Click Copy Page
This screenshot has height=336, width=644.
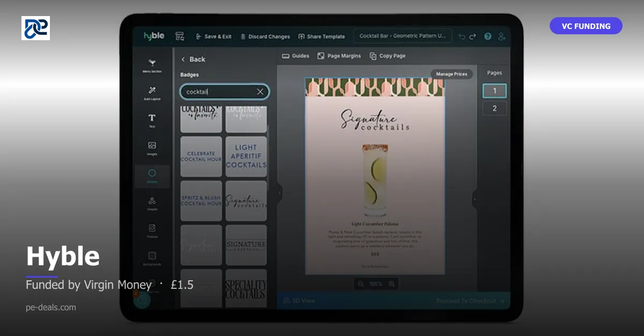coord(387,56)
